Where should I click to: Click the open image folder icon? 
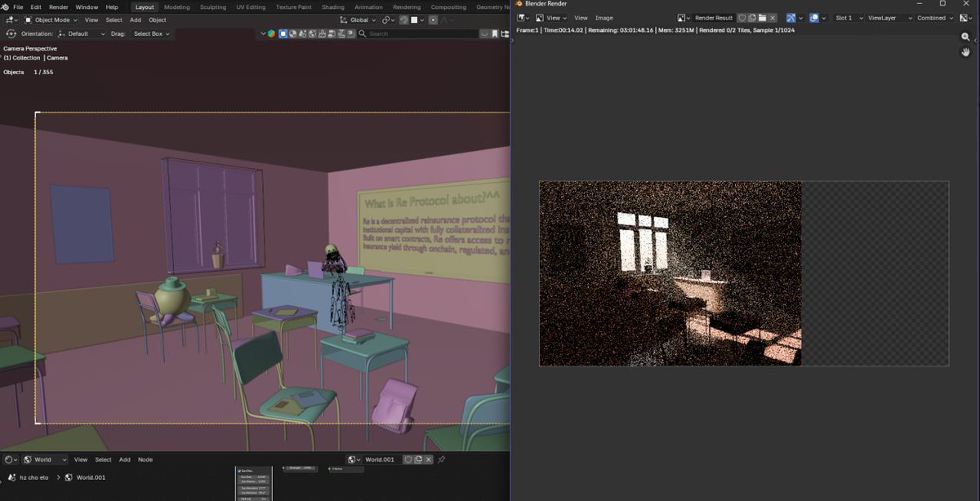tap(762, 17)
